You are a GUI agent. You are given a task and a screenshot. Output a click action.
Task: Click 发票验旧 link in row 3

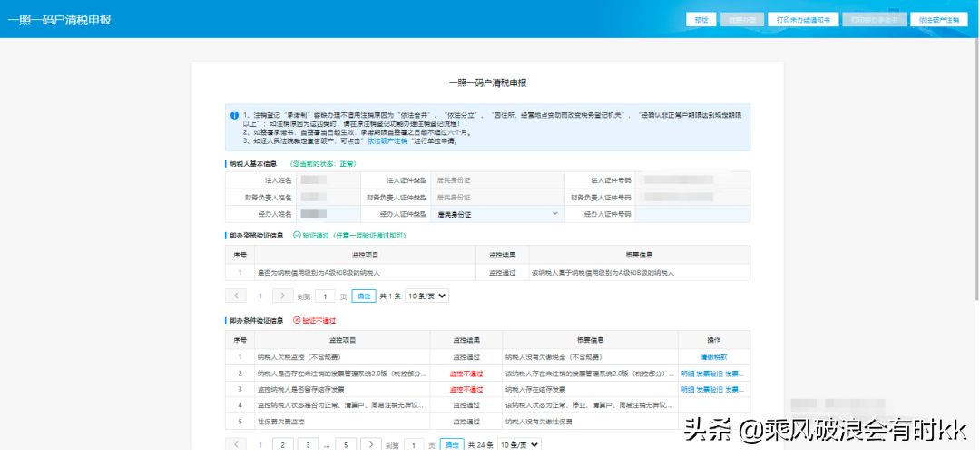710,389
